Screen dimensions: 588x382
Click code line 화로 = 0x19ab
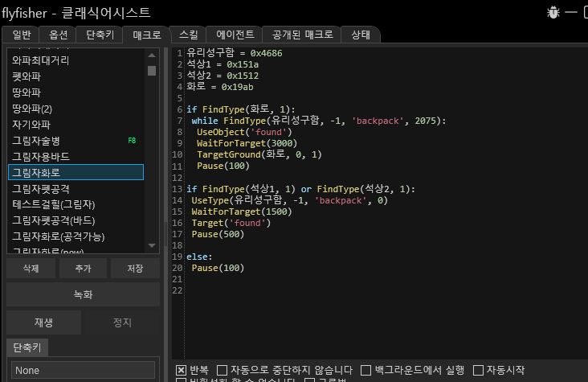click(x=220, y=87)
